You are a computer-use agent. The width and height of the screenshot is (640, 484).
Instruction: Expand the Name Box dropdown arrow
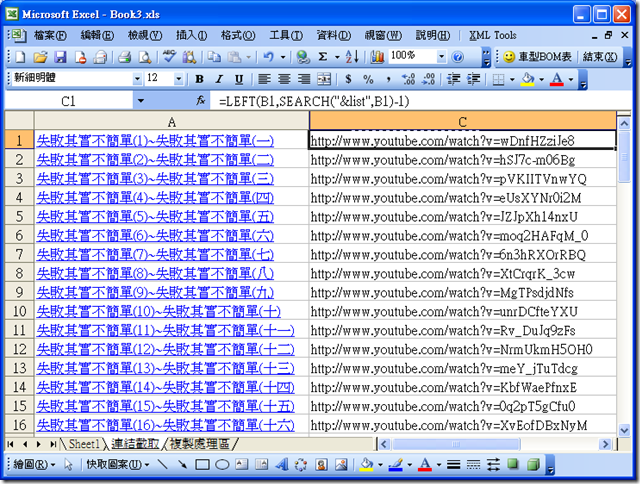[140, 101]
